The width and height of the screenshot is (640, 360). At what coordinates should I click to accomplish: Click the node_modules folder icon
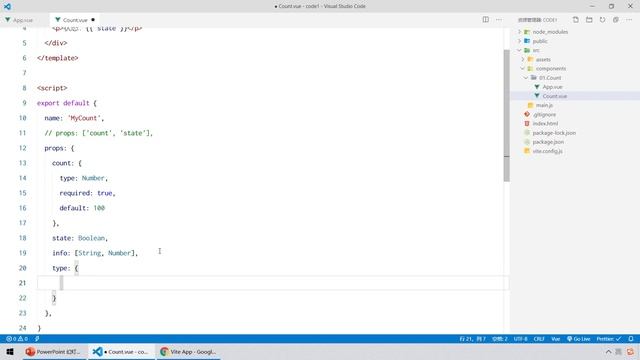click(x=527, y=32)
